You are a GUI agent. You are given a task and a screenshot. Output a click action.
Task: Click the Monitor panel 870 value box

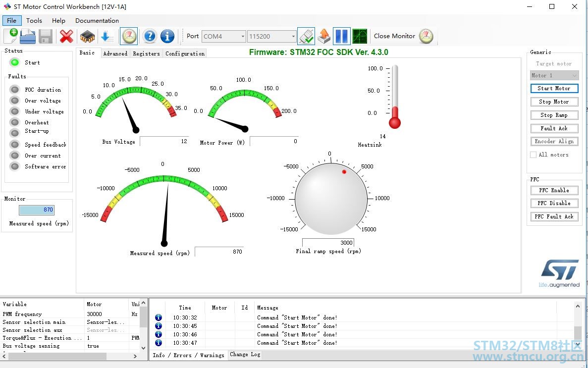point(37,210)
